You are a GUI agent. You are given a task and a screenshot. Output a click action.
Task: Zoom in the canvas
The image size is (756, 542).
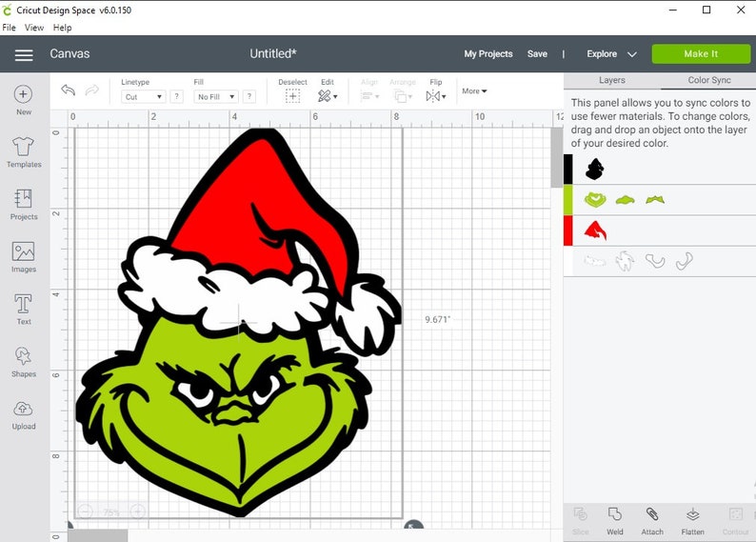tap(137, 512)
